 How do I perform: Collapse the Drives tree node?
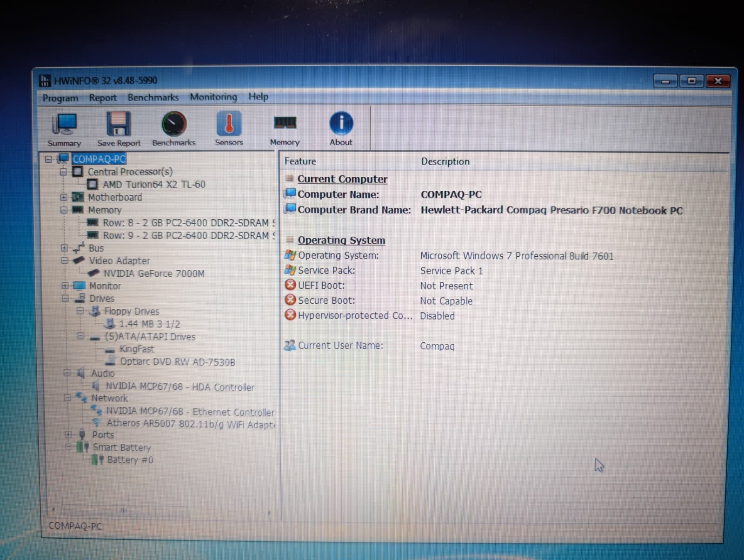pos(66,298)
